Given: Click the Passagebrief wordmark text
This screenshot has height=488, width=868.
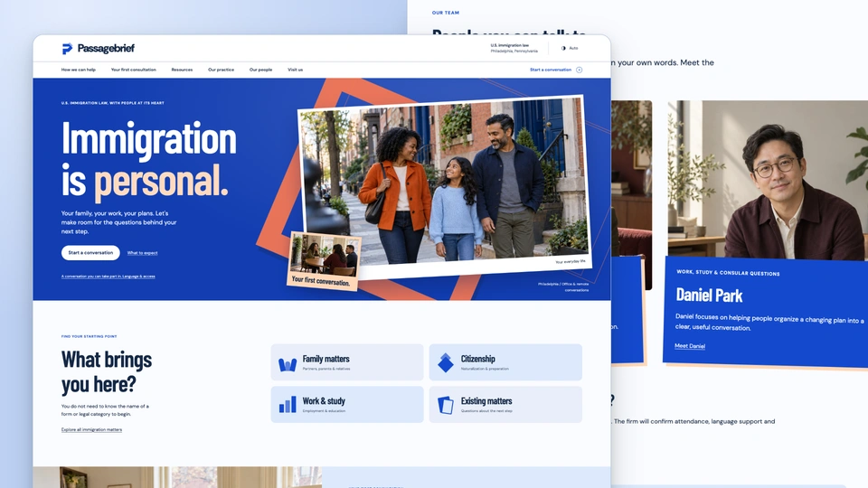Looking at the screenshot, I should click(x=106, y=49).
